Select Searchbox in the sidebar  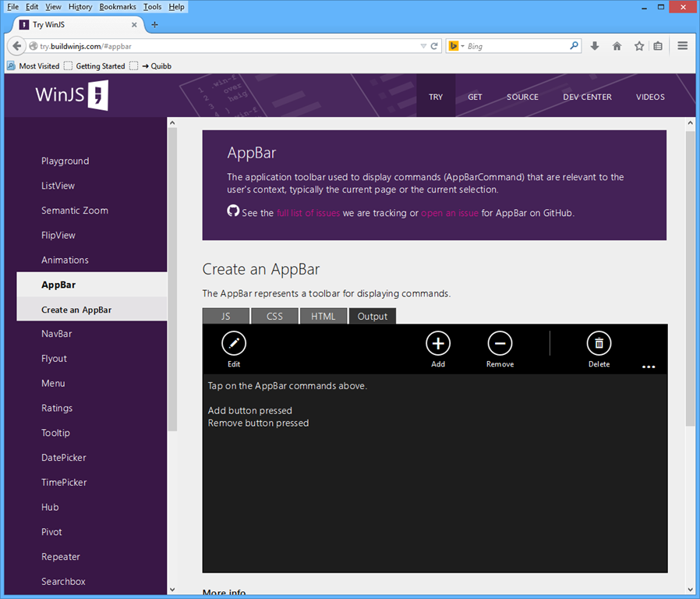(x=63, y=582)
